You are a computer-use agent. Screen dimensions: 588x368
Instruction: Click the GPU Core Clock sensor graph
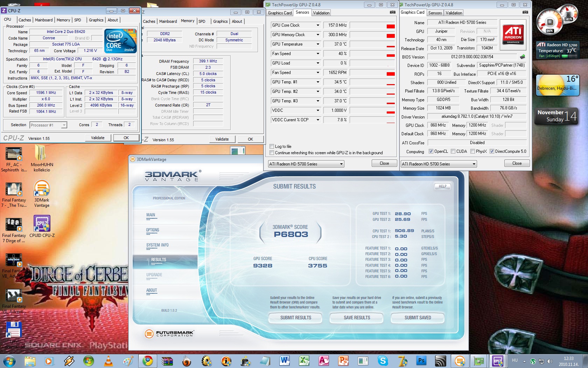[372, 25]
